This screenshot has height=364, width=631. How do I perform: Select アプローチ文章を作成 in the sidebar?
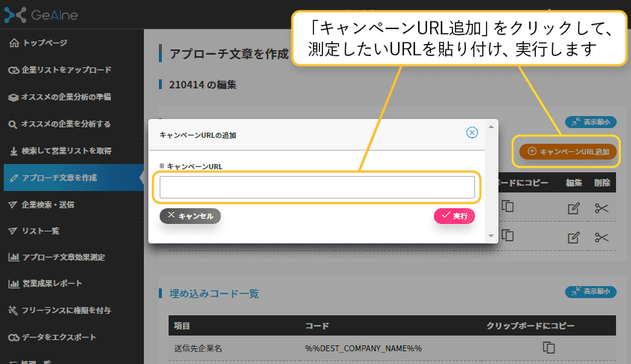tap(73, 178)
